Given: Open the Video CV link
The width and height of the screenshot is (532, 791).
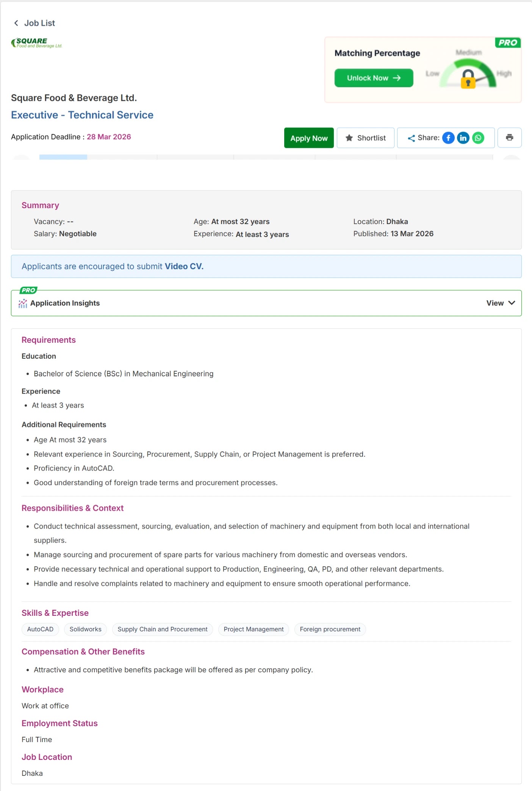Looking at the screenshot, I should [x=184, y=267].
